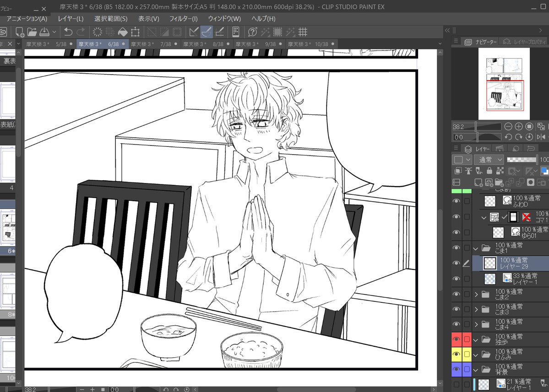
Task: Open the ヘルプ(H) menu
Action: coord(264,19)
